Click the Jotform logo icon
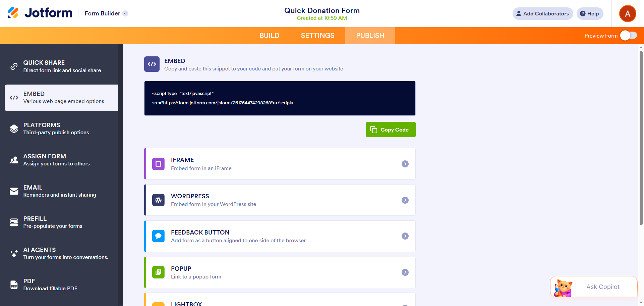 (x=13, y=13)
